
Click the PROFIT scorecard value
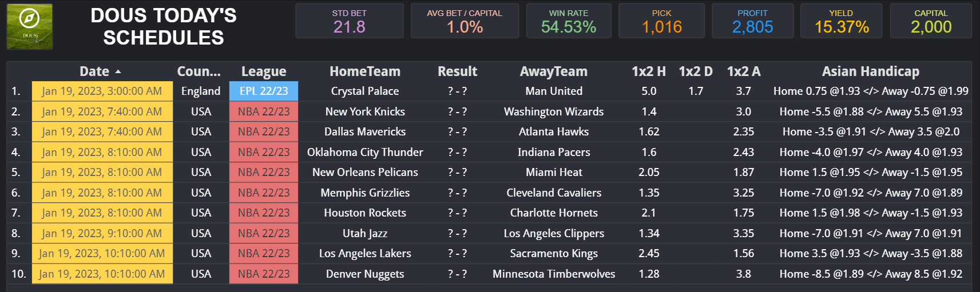pyautogui.click(x=752, y=27)
